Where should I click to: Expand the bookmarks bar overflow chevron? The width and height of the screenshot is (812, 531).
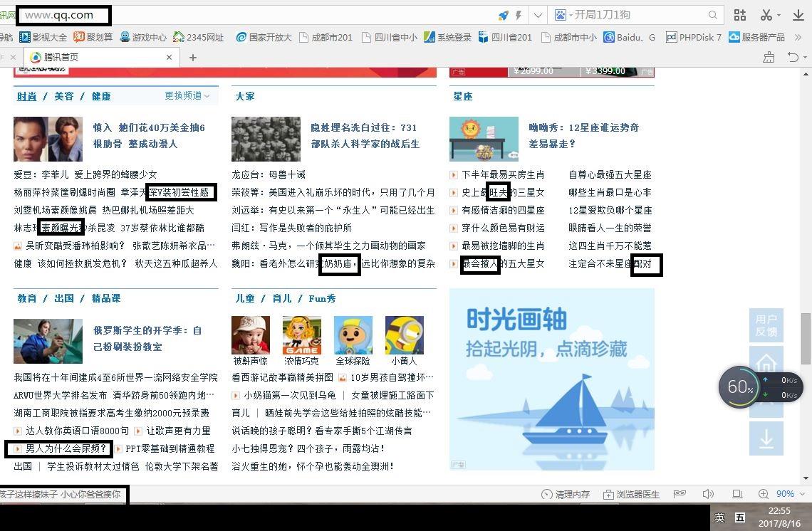[798, 37]
